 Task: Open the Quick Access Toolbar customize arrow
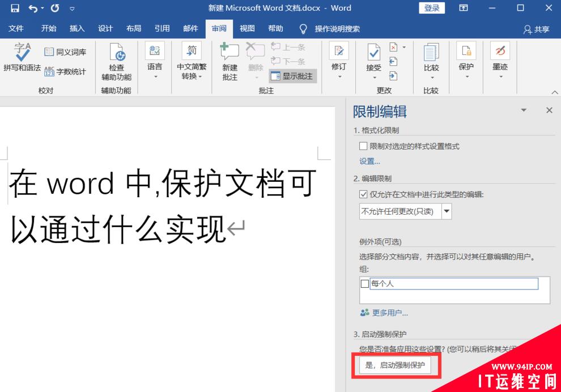(72, 8)
